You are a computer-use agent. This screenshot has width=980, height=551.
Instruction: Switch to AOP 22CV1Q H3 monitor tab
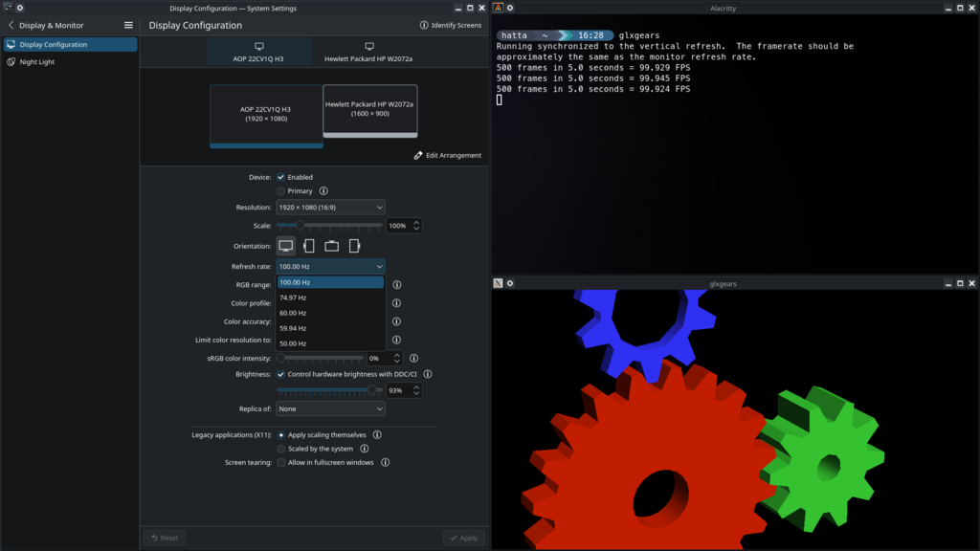click(x=258, y=53)
